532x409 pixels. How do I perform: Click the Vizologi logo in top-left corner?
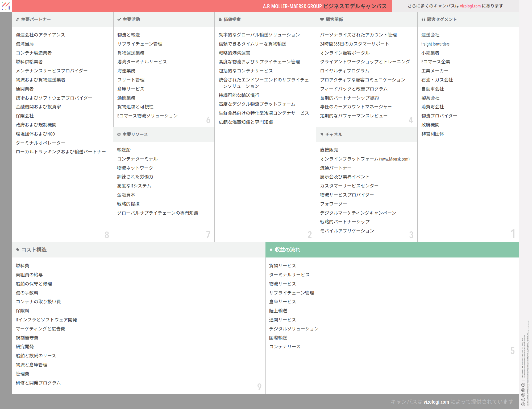(6, 6)
